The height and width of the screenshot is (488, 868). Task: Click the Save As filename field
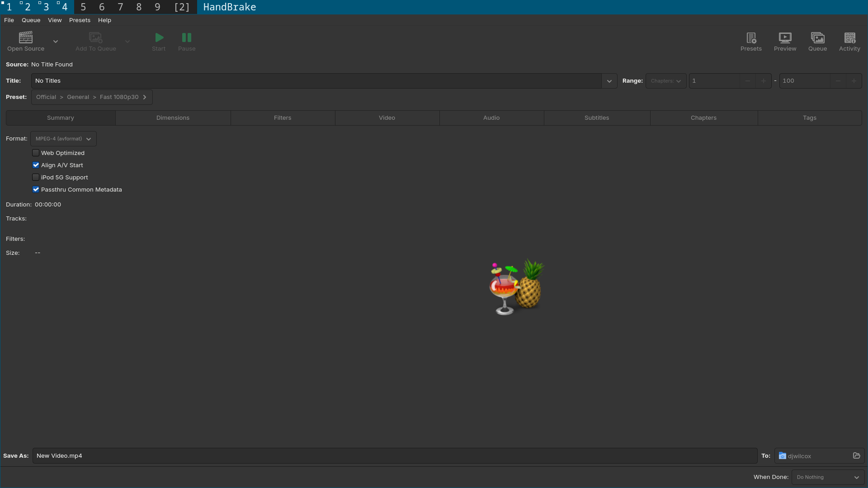click(x=395, y=455)
